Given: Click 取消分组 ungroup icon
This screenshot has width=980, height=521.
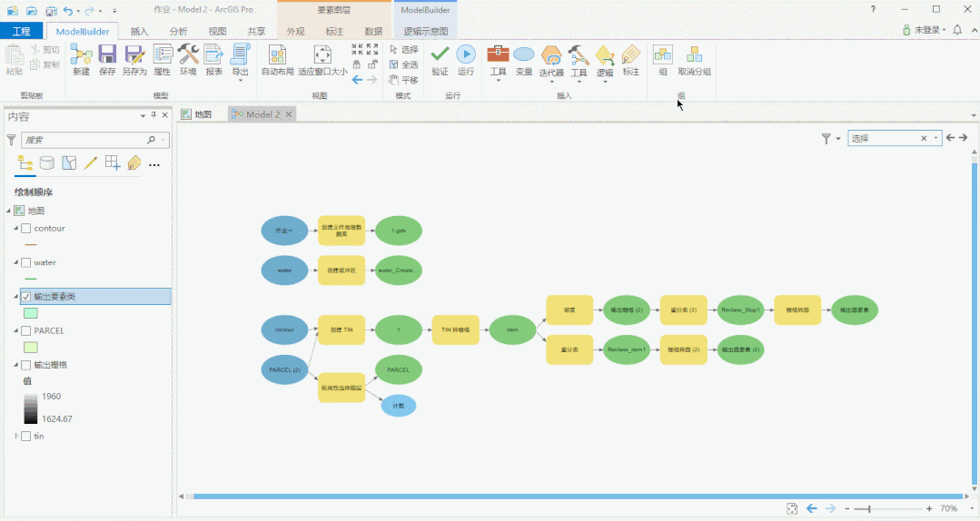Looking at the screenshot, I should [695, 60].
